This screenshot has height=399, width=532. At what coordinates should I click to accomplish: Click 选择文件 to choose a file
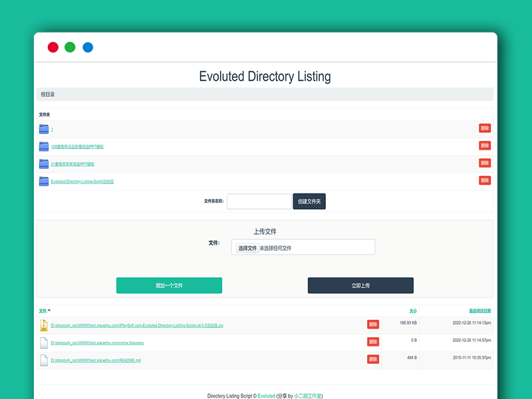pyautogui.click(x=247, y=248)
